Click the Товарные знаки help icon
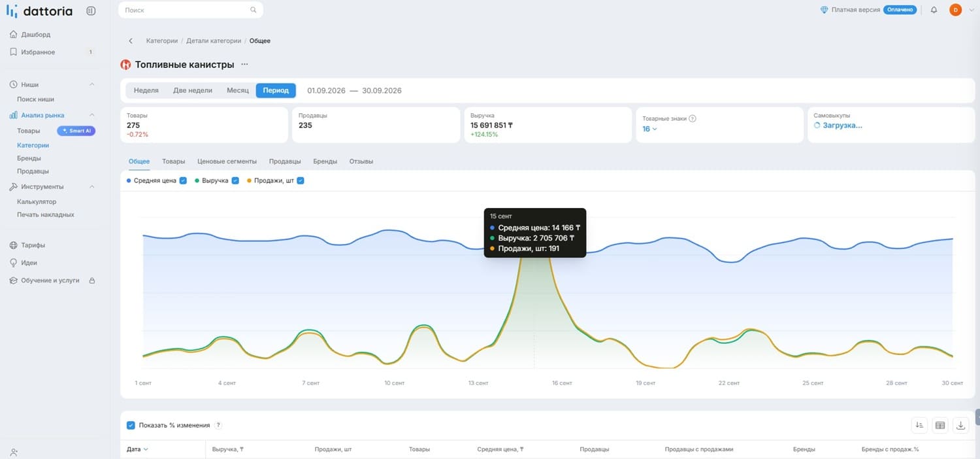Screen dimensions: 980x459 693,118
